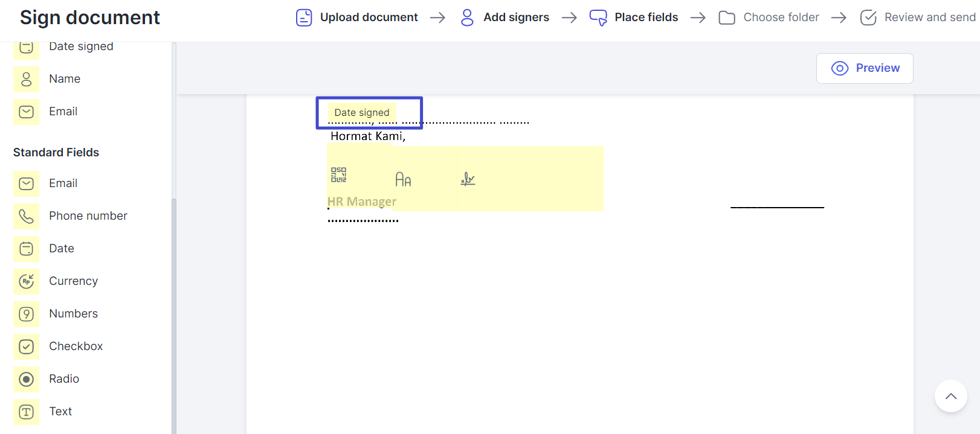
Task: Click the signature pen icon in yellow field
Action: tap(468, 179)
